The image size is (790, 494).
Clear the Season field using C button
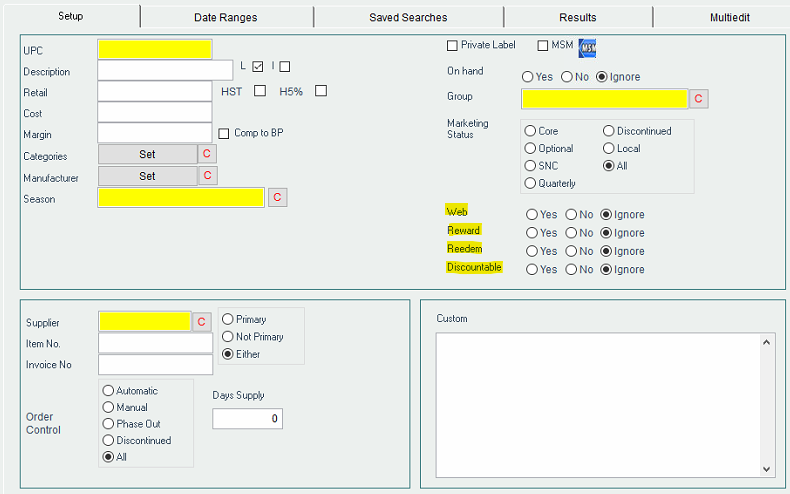pyautogui.click(x=277, y=198)
